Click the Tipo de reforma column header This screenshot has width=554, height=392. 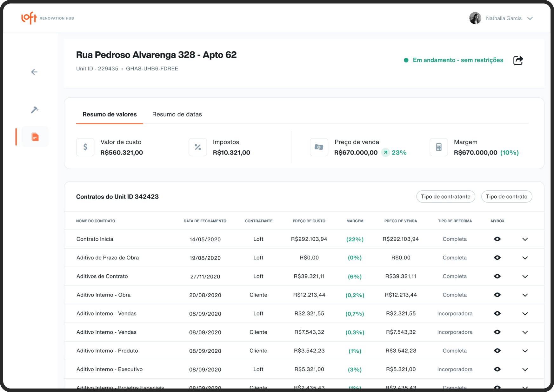point(455,221)
